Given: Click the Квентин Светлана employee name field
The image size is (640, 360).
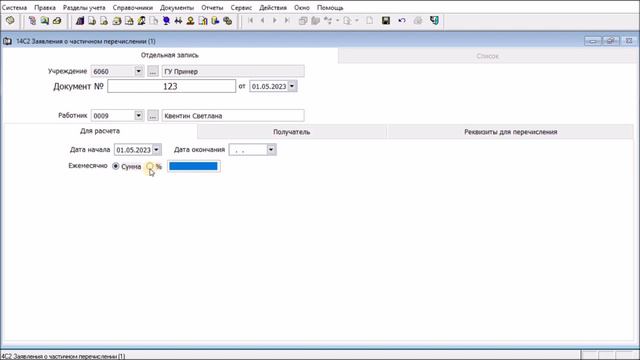Looking at the screenshot, I should (233, 116).
